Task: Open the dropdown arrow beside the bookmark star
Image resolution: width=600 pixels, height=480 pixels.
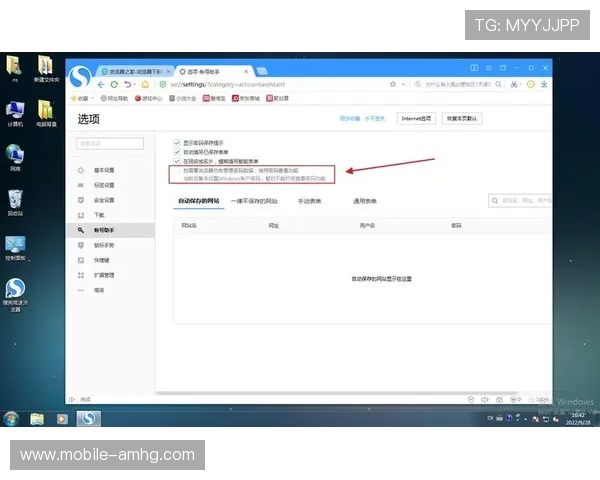Action: (x=403, y=84)
